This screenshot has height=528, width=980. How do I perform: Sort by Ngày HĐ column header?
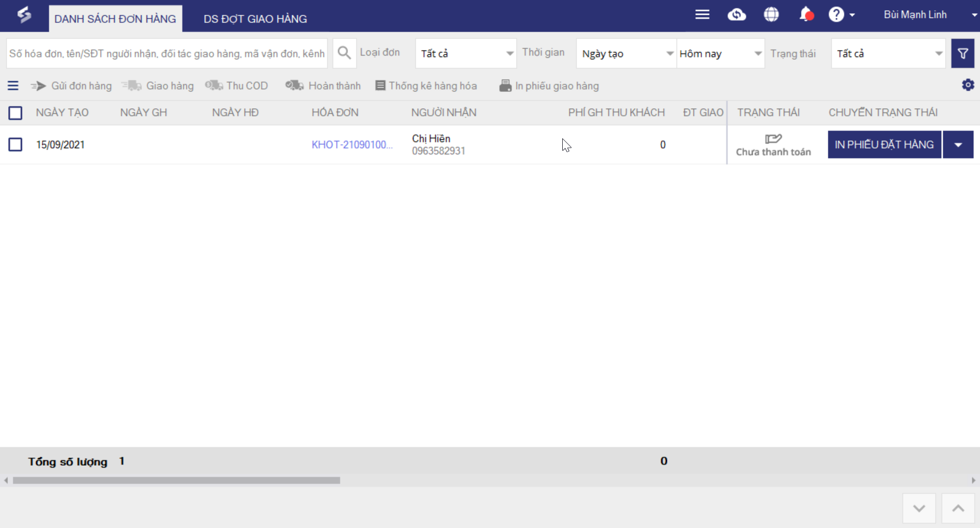[x=235, y=112]
